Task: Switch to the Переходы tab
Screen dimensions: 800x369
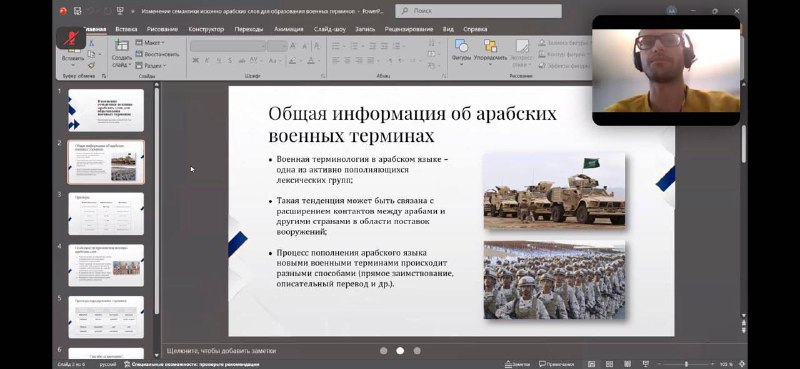Action: 249,29
